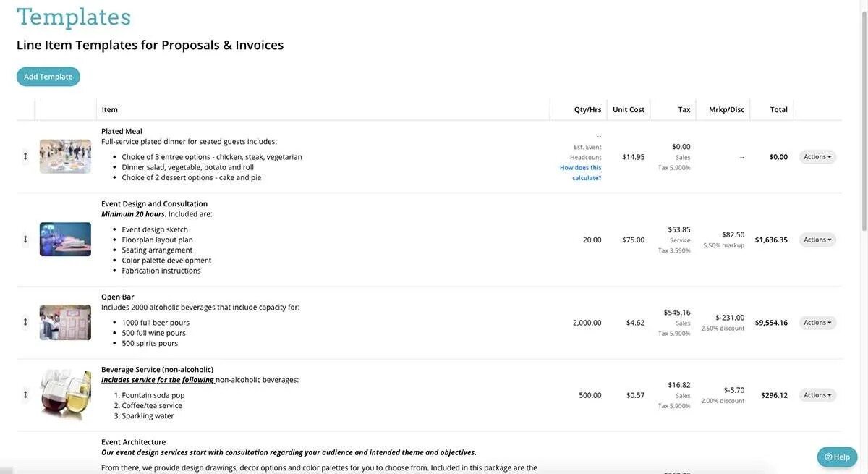Open Plated Meal thumbnail image
The image size is (868, 474).
pyautogui.click(x=65, y=156)
